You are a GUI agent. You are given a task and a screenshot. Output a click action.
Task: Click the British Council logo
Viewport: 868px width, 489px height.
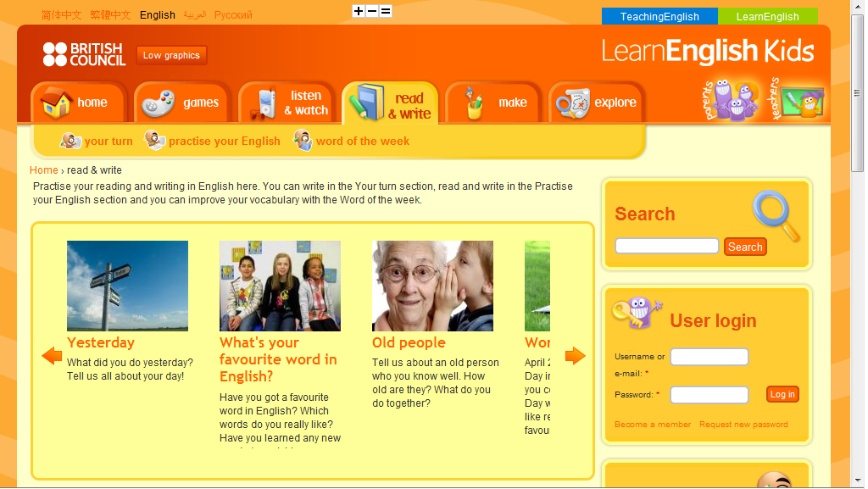(84, 54)
